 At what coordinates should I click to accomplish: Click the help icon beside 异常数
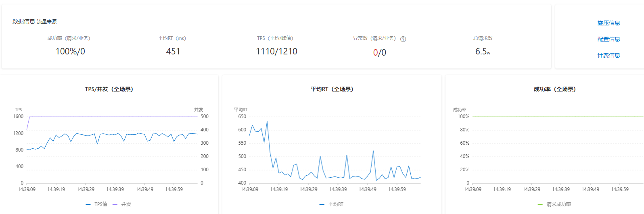pyautogui.click(x=403, y=39)
